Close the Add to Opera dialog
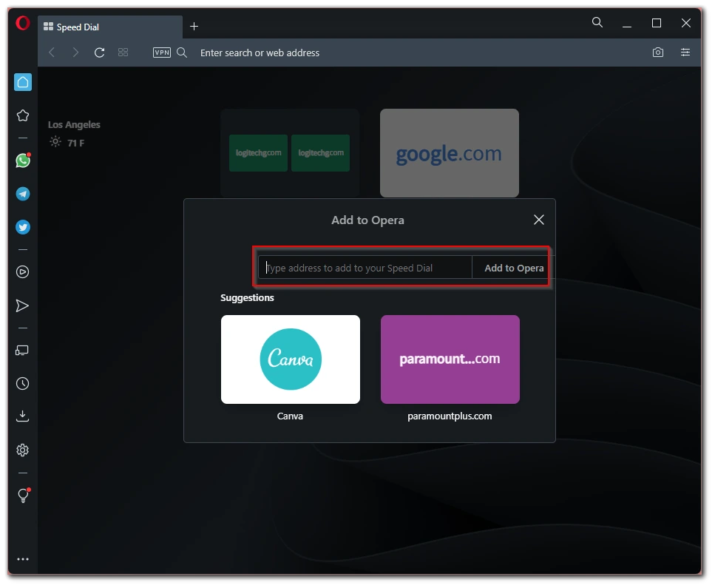715x588 pixels. pos(539,220)
